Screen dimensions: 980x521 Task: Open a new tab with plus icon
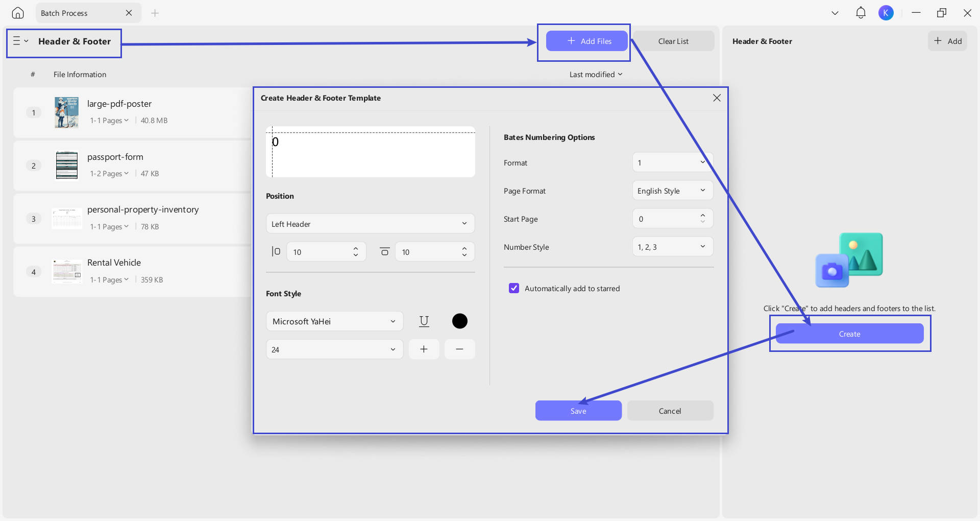(x=155, y=13)
